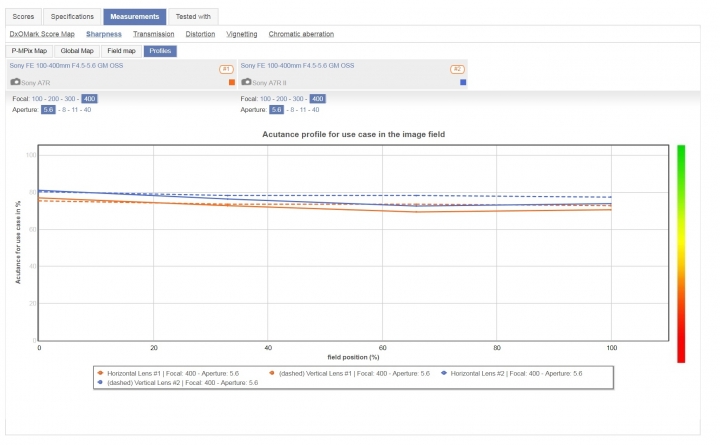Screen dimensions: 720x445
Task: Set lens #2 focal length to 400
Action: point(318,99)
